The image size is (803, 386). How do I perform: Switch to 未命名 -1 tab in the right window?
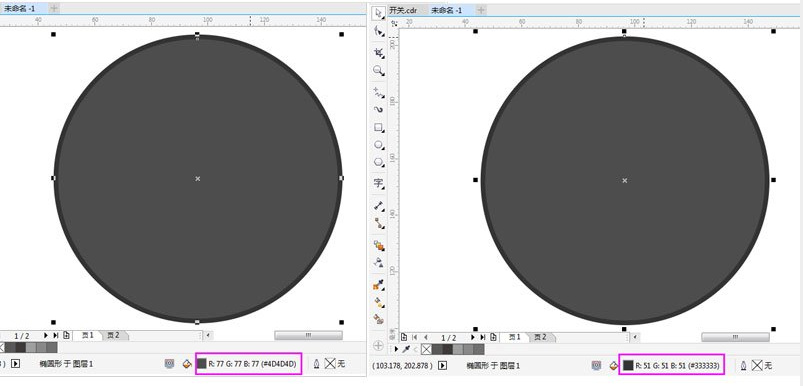(x=446, y=10)
